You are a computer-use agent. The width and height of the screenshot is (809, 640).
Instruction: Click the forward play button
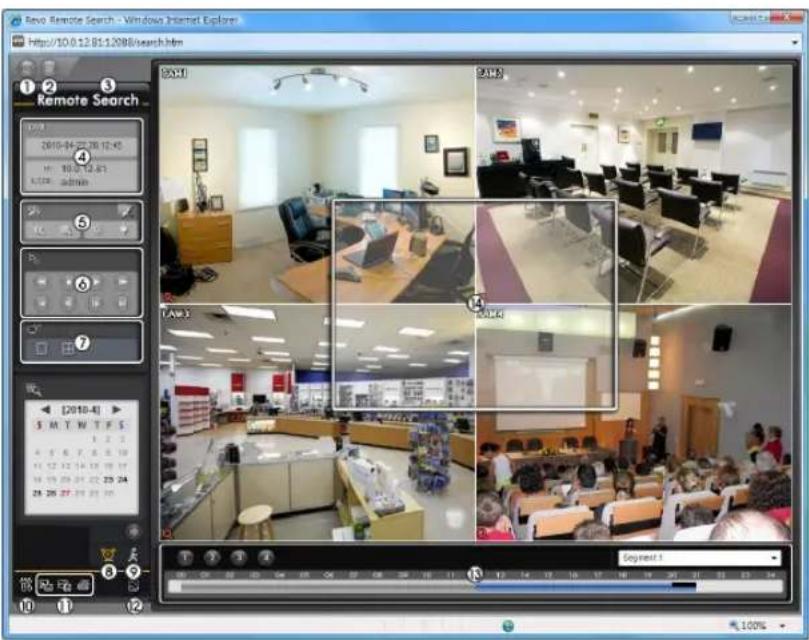point(96,282)
